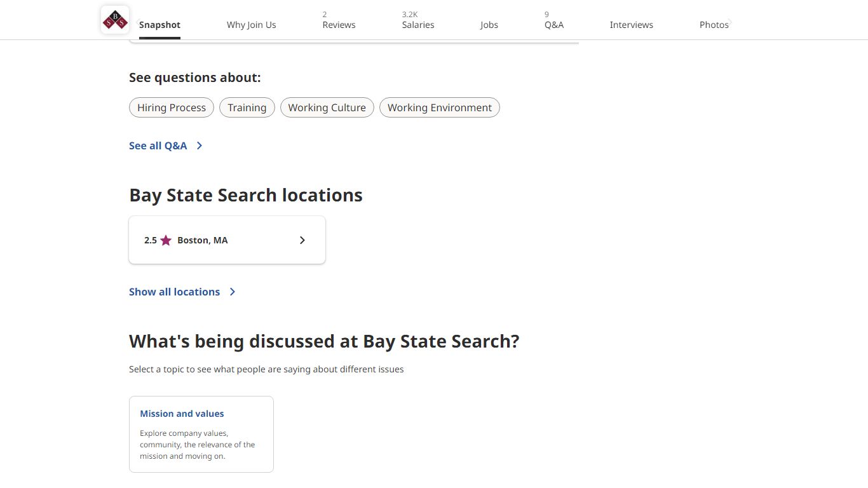Screen dimensions: 868x488
Task: Choose the Working Environment question topic
Action: [440, 107]
